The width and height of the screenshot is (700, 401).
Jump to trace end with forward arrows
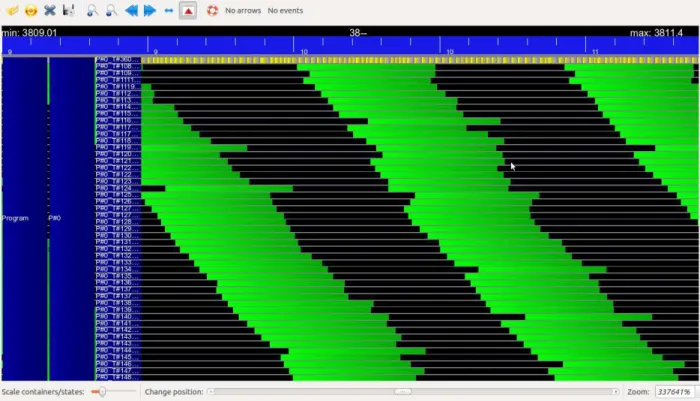point(150,10)
